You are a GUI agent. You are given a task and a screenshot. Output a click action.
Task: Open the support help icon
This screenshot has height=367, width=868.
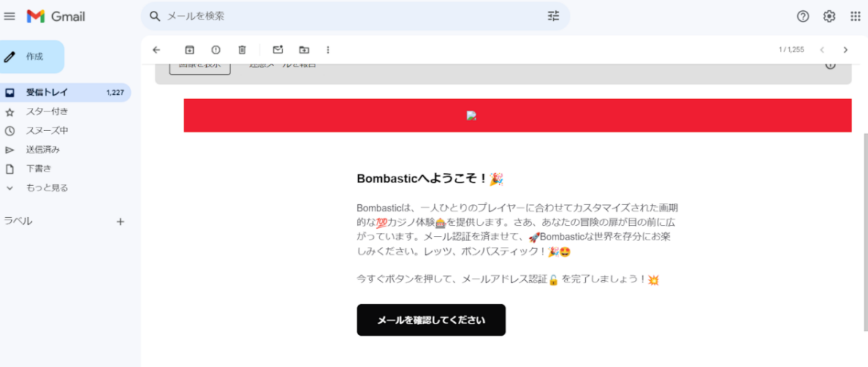point(803,16)
